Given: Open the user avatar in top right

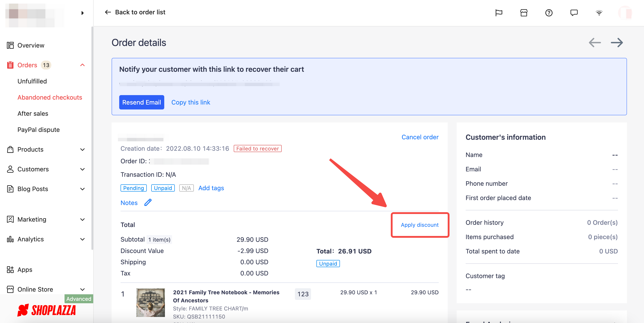Looking at the screenshot, I should [x=625, y=13].
